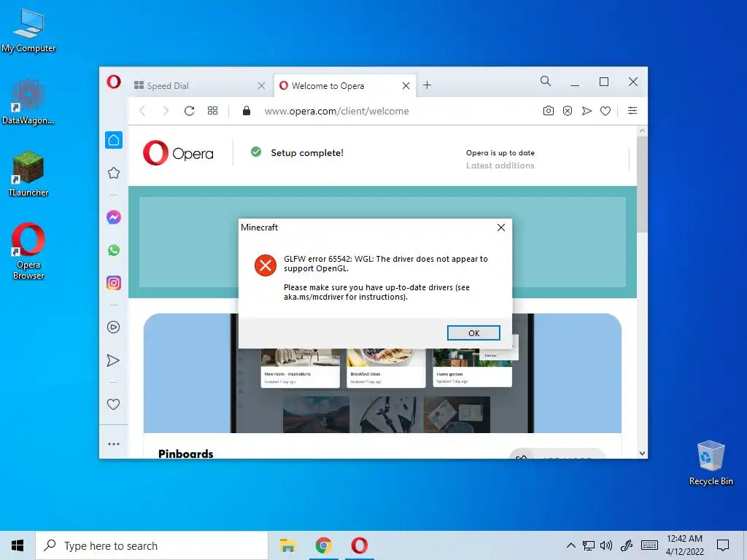Select DataWagon desktop shortcut

point(28,102)
